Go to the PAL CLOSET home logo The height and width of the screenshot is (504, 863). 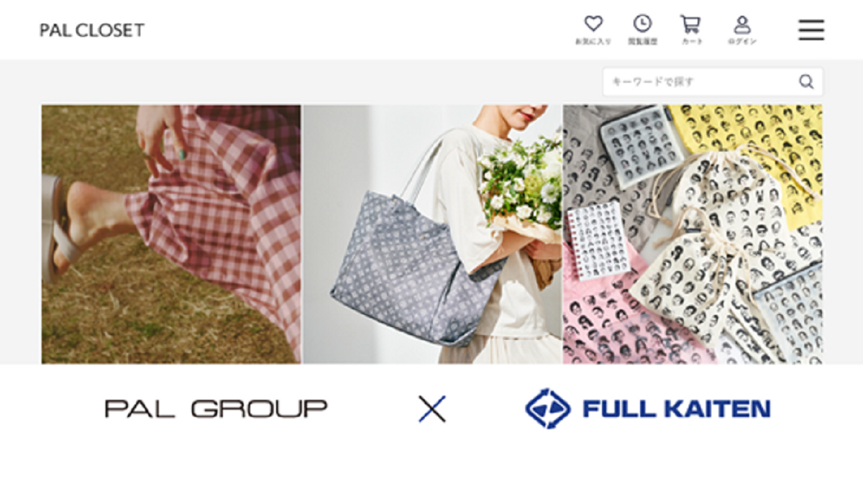(x=92, y=30)
